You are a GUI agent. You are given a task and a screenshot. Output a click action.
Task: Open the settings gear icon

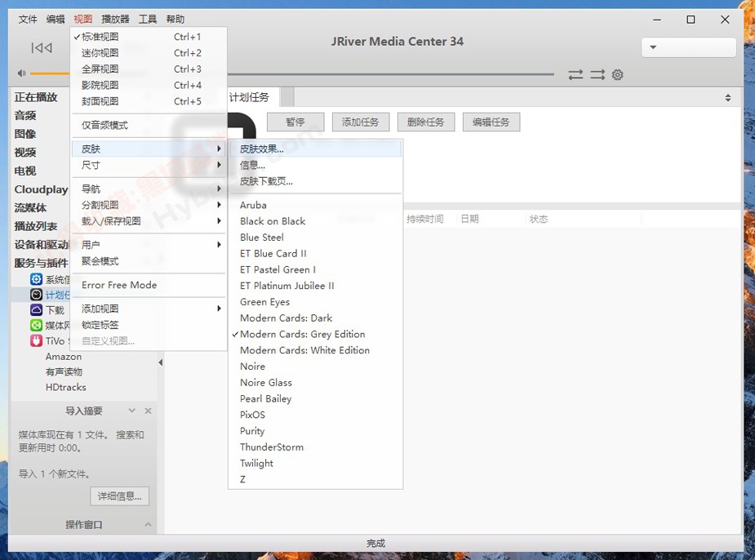tap(617, 74)
